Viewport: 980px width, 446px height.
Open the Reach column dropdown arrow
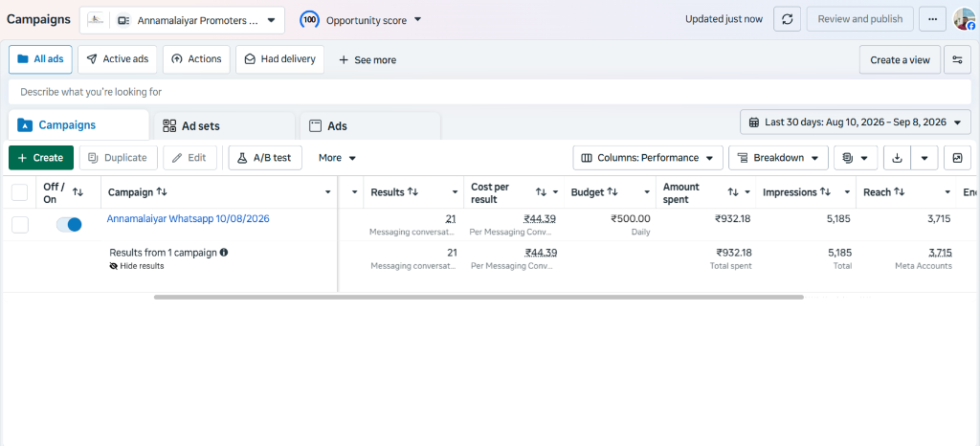pyautogui.click(x=947, y=192)
